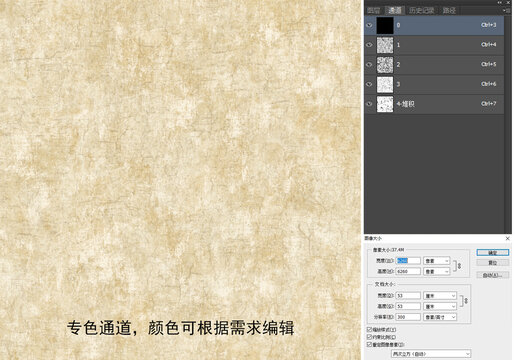The width and height of the screenshot is (515, 360).
Task: Toggle visibility of the bottom Ctrl+7 channel
Action: pyautogui.click(x=369, y=104)
